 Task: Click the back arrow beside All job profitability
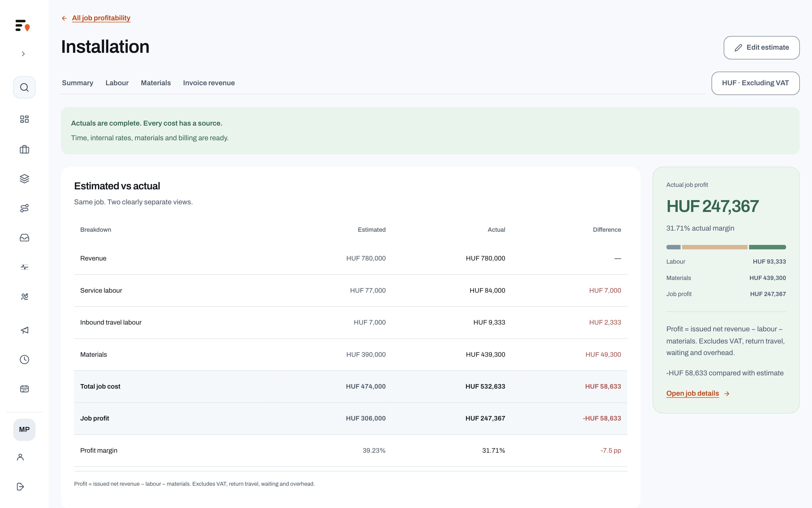(x=64, y=18)
